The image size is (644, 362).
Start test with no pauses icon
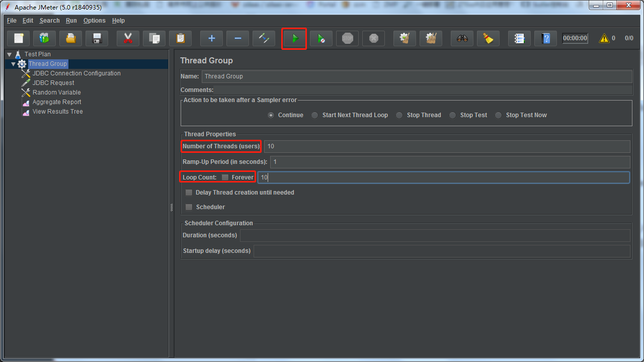[321, 38]
